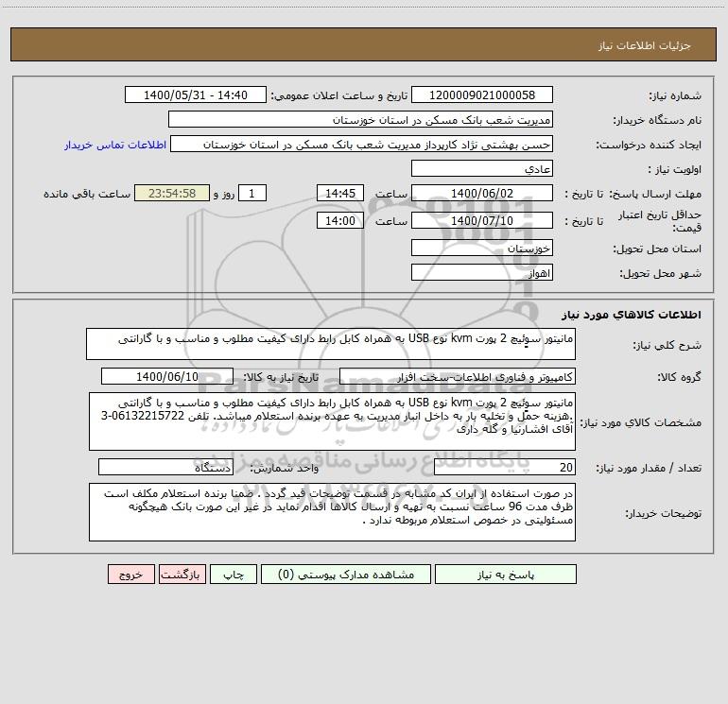Click the label واحد شمارش:
The height and width of the screenshot is (704, 728).
click(285, 469)
